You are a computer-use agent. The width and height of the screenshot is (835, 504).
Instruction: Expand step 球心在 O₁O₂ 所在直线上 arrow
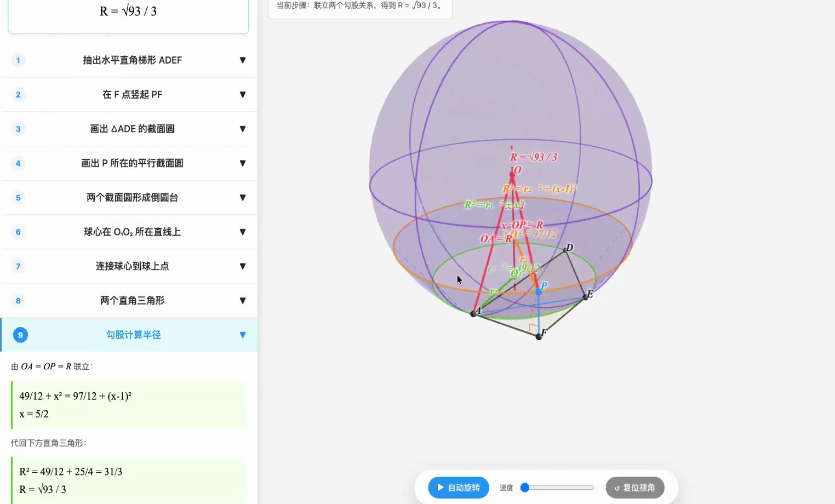pyautogui.click(x=243, y=232)
